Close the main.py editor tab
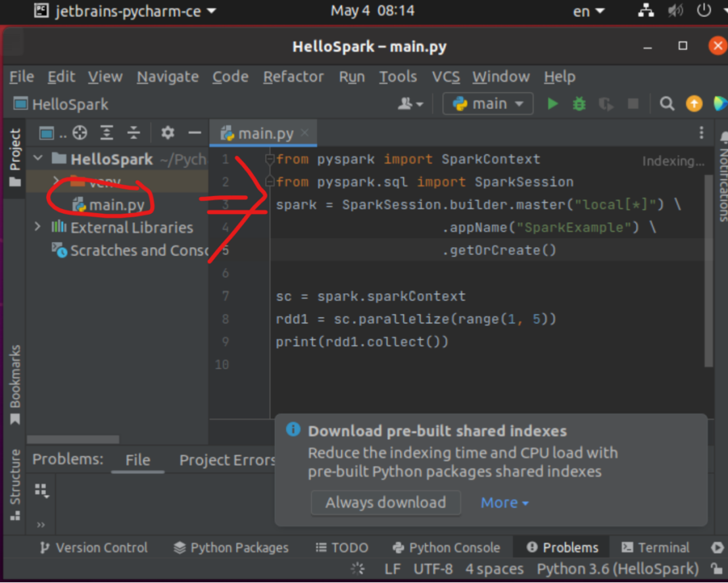728x583 pixels. click(x=304, y=133)
